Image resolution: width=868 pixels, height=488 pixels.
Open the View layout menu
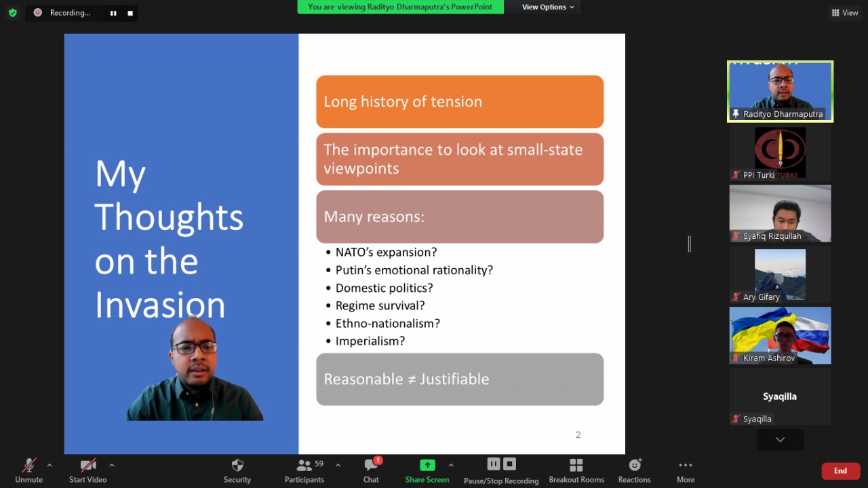(x=845, y=12)
